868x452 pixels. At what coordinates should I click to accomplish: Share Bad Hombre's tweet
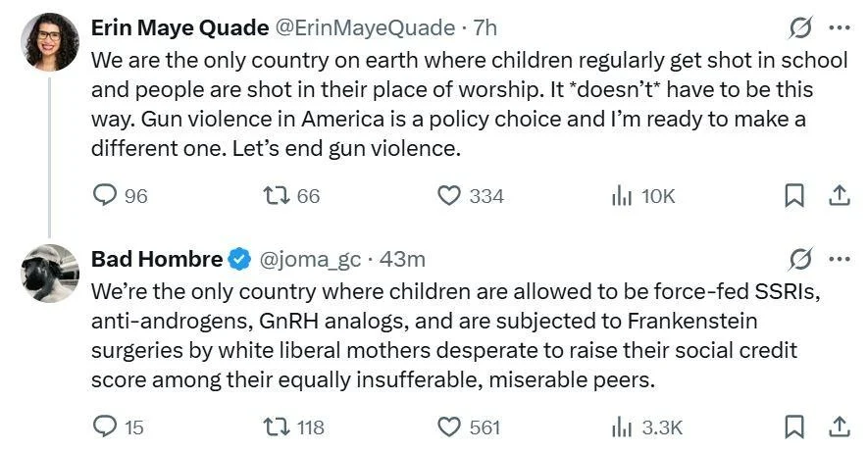coord(839,427)
